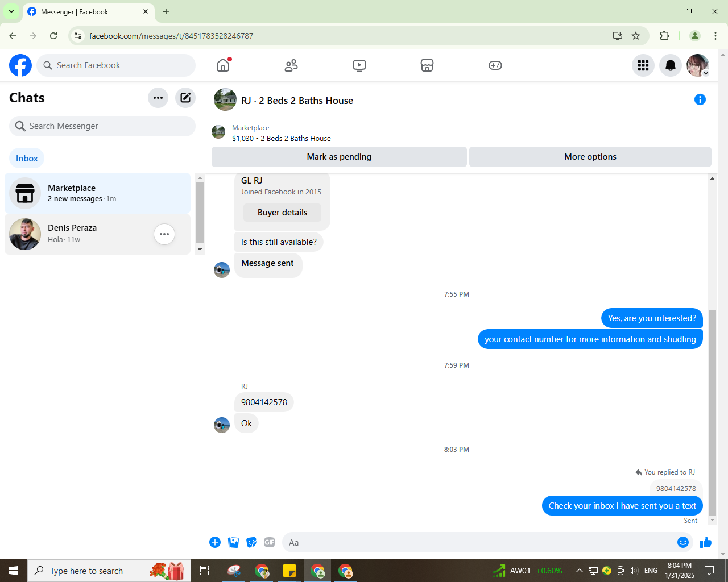View Buyer details for GL RJ

[282, 213]
